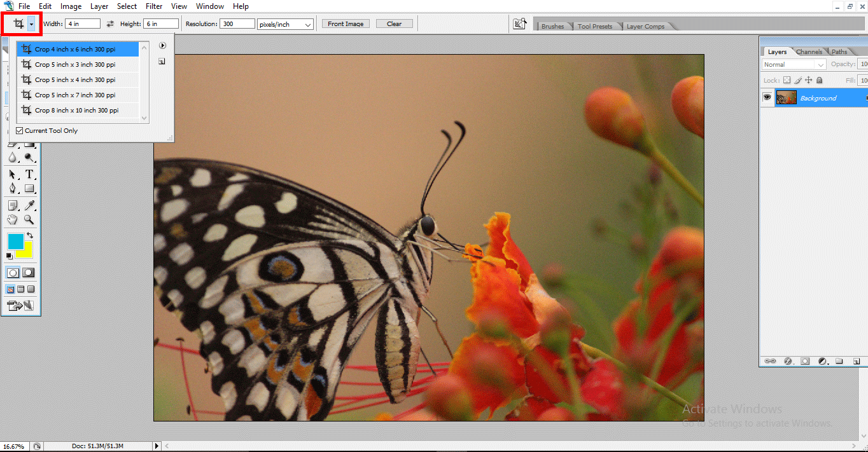The image size is (868, 452).
Task: Uncheck the Current Tool Only checkbox
Action: click(x=20, y=130)
